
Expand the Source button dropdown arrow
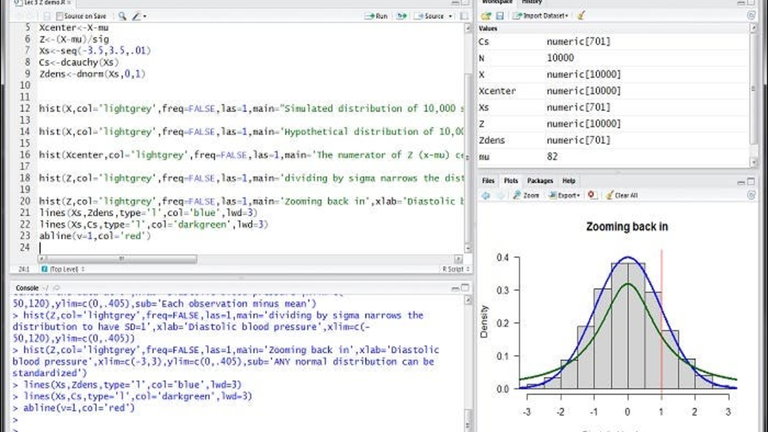click(451, 16)
